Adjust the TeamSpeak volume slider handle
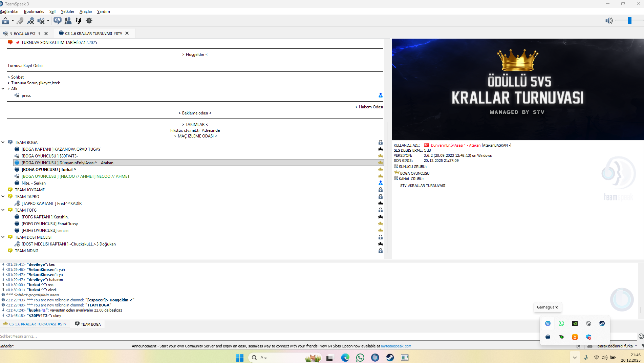 click(x=629, y=21)
